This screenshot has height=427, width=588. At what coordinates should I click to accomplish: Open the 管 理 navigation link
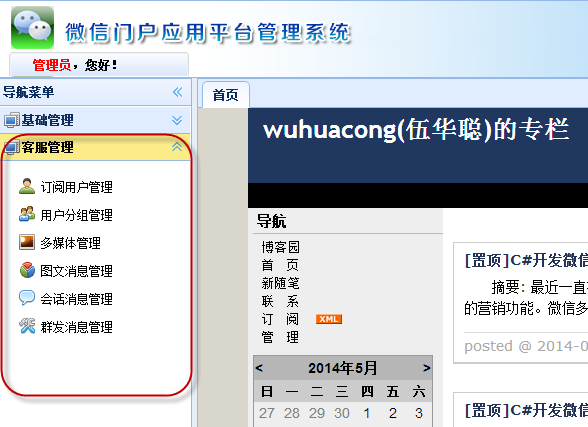(x=280, y=337)
